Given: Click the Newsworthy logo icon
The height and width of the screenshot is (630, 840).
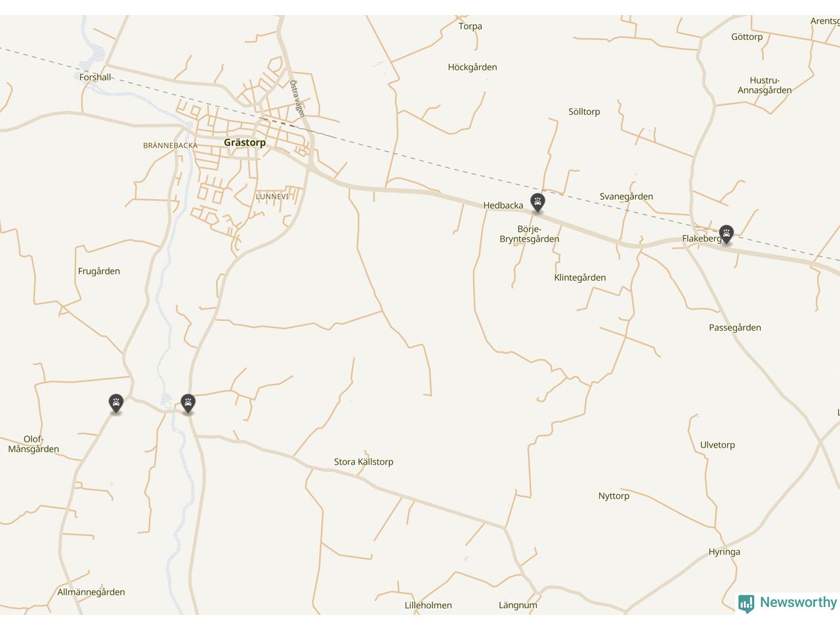Looking at the screenshot, I should coord(746,603).
